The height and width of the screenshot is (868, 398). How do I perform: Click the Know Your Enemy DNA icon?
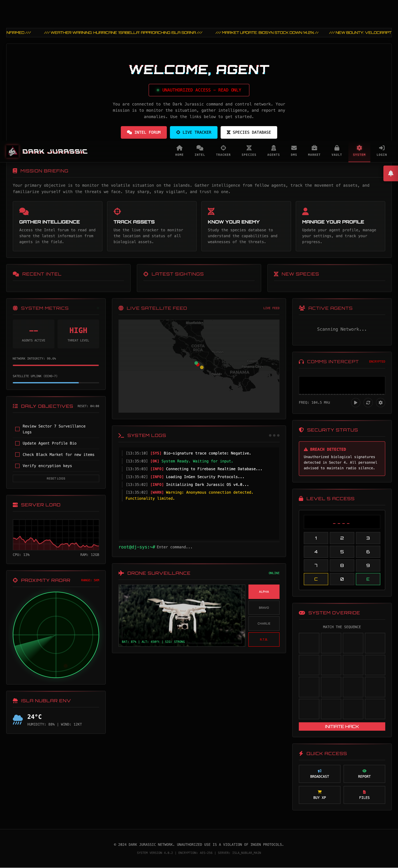[x=211, y=211]
